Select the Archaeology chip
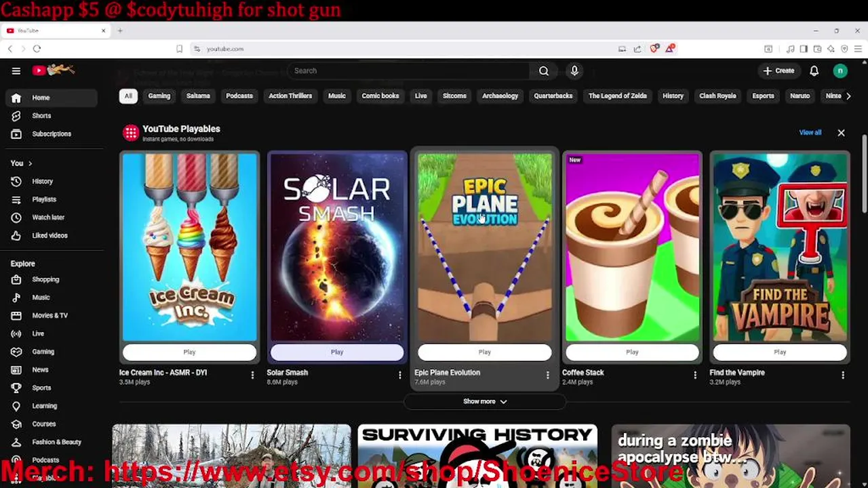Screen dimensions: 868x488 tap(500, 96)
